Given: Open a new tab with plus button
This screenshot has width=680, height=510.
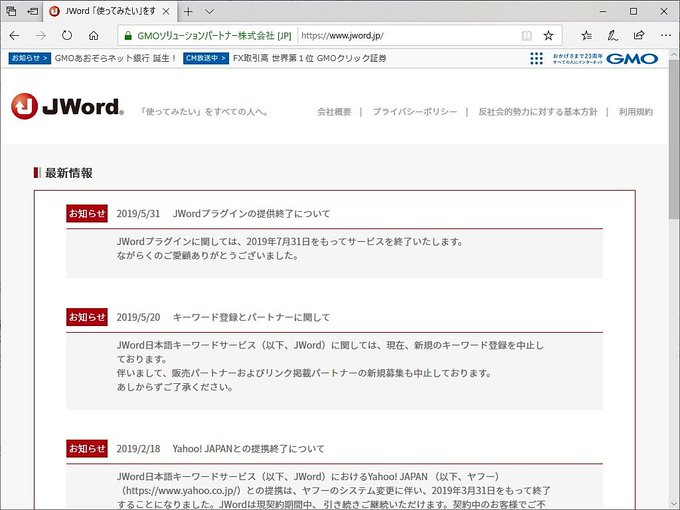Looking at the screenshot, I should coord(188,11).
